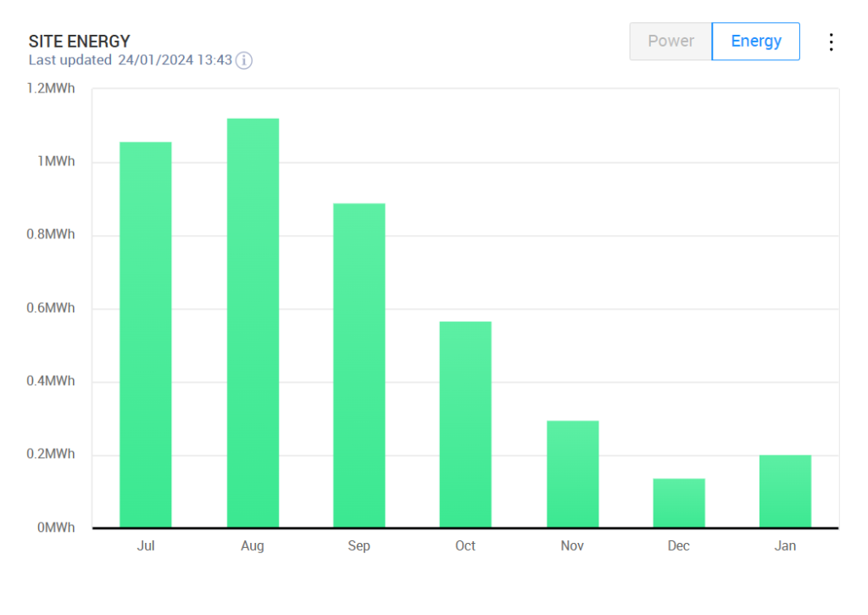This screenshot has width=868, height=615.
Task: Click the Oct axis label
Action: point(465,545)
